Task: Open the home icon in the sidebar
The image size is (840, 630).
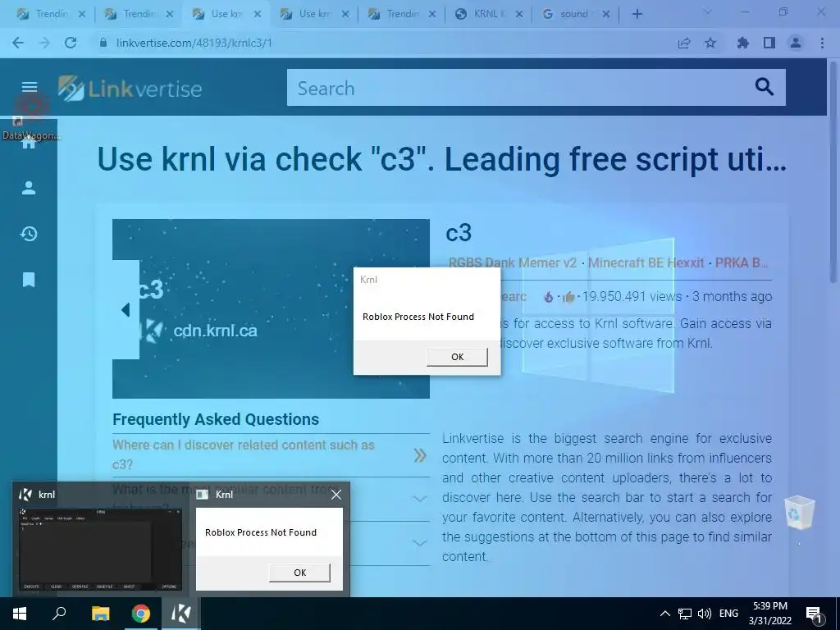Action: pyautogui.click(x=29, y=143)
